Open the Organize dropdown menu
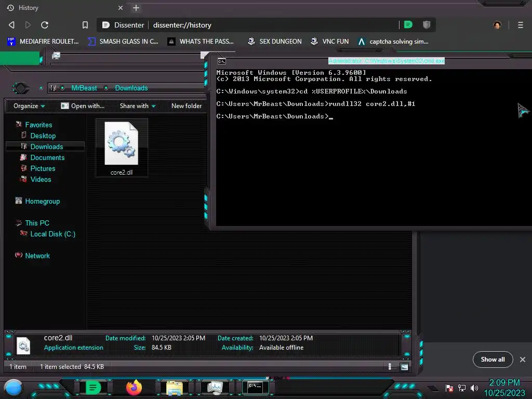 coord(29,106)
